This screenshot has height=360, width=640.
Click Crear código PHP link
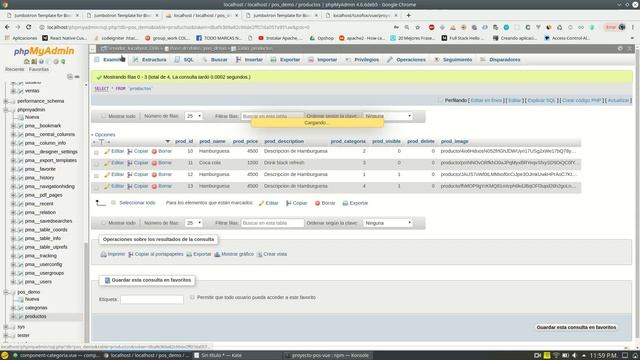(582, 100)
